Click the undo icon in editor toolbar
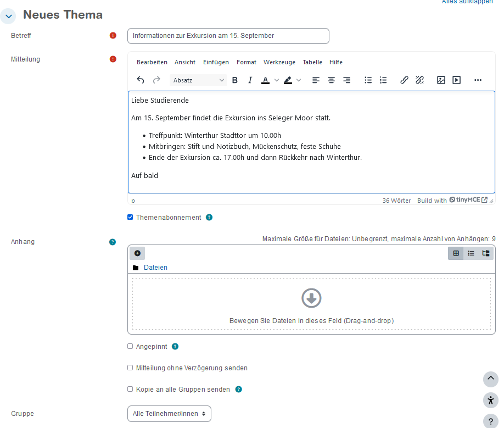Viewport: 504px width, 428px height. coord(141,80)
